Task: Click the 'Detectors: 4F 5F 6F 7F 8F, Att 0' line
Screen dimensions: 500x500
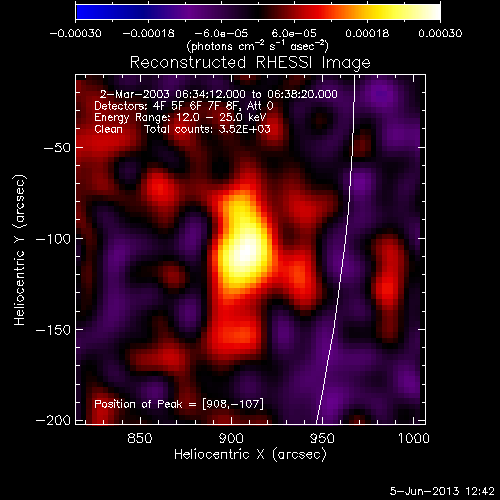Action: click(x=184, y=106)
